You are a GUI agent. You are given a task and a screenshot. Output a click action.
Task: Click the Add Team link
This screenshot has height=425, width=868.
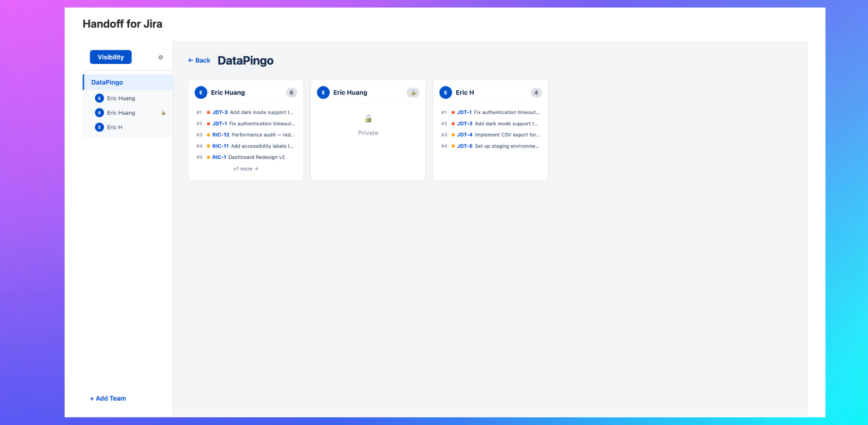pos(108,399)
